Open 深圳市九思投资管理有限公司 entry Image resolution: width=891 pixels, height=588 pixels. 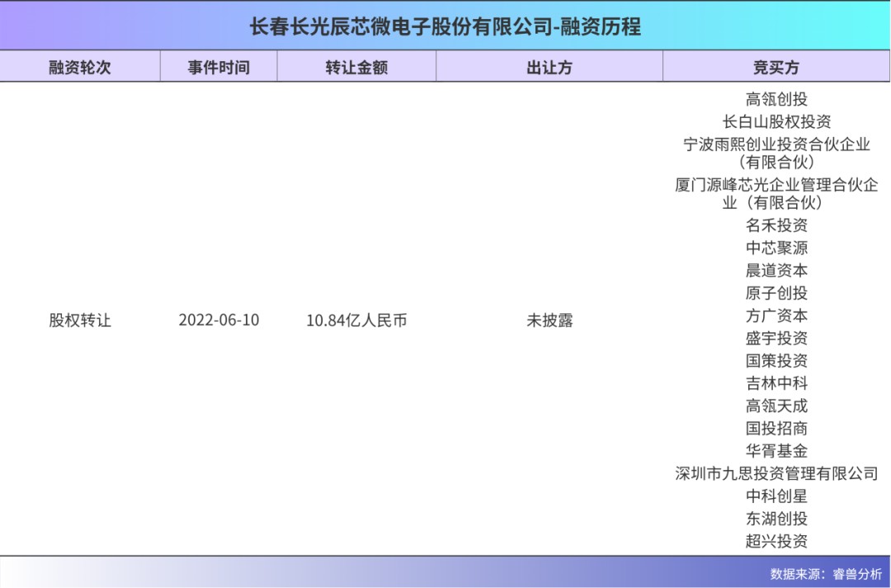[776, 473]
